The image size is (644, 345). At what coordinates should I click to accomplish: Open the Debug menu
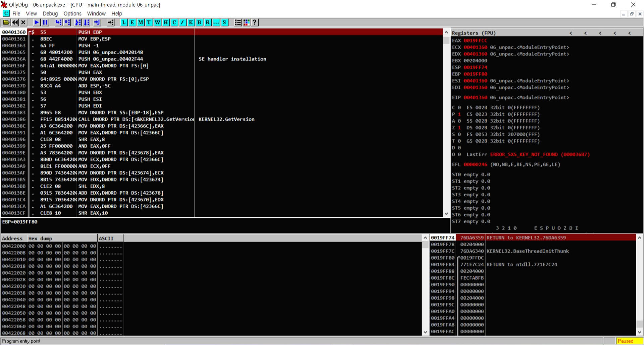tap(50, 13)
